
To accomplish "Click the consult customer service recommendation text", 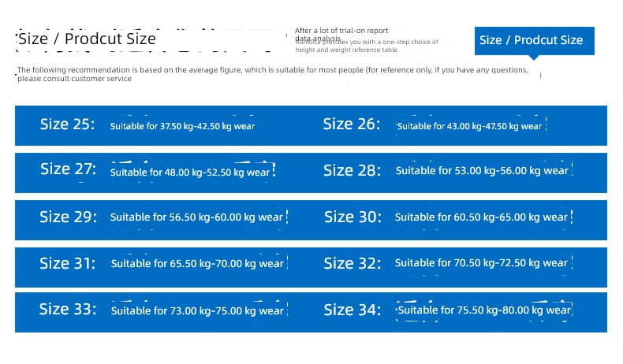I will click(x=273, y=74).
